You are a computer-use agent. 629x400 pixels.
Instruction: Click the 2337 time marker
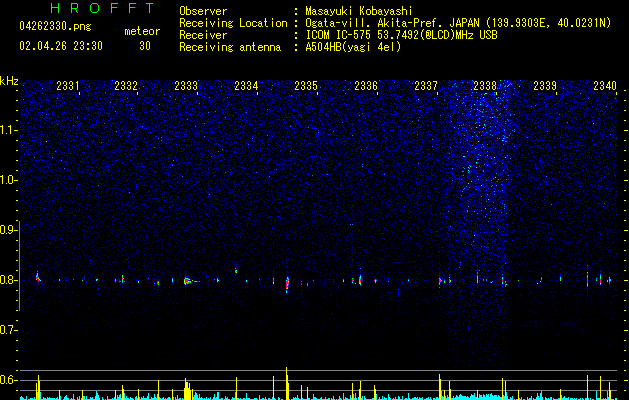[x=426, y=86]
